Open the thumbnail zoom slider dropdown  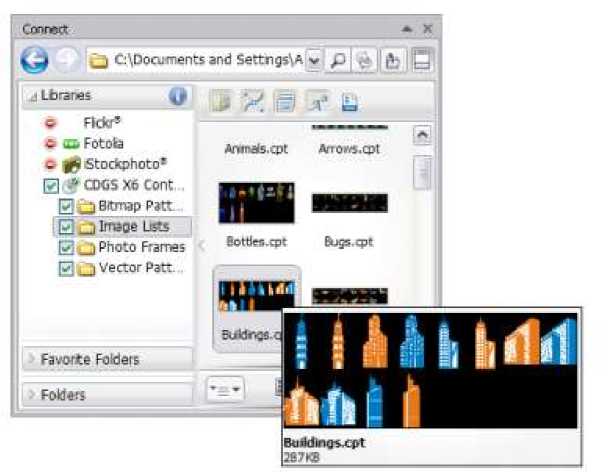click(225, 389)
